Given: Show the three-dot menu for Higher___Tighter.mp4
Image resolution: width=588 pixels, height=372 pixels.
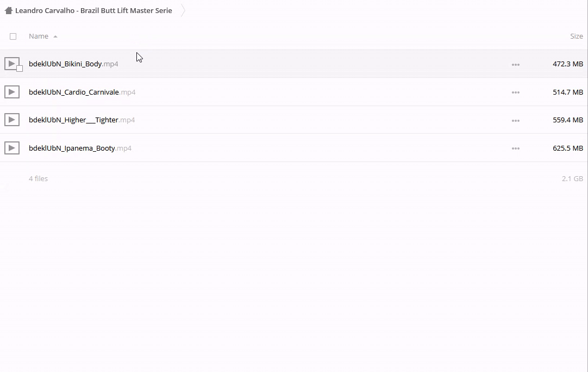Looking at the screenshot, I should click(x=515, y=121).
